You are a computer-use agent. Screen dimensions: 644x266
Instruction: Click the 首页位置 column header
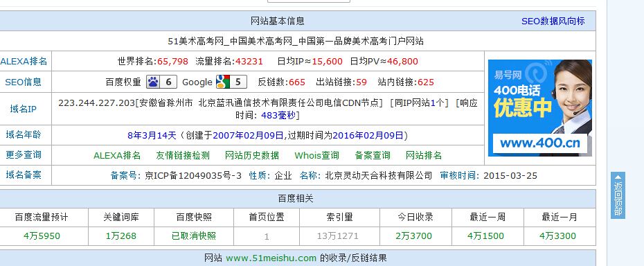(x=267, y=217)
